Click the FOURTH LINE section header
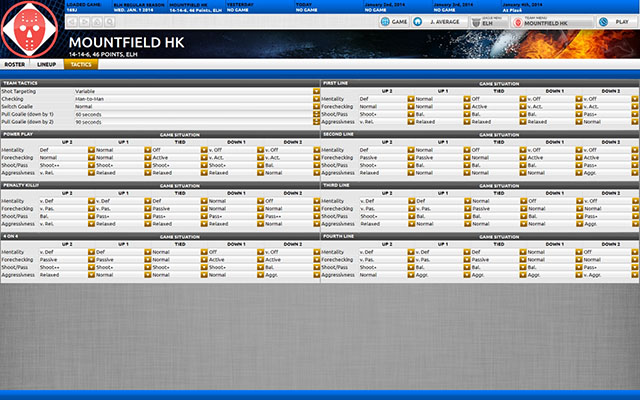 pos(480,236)
